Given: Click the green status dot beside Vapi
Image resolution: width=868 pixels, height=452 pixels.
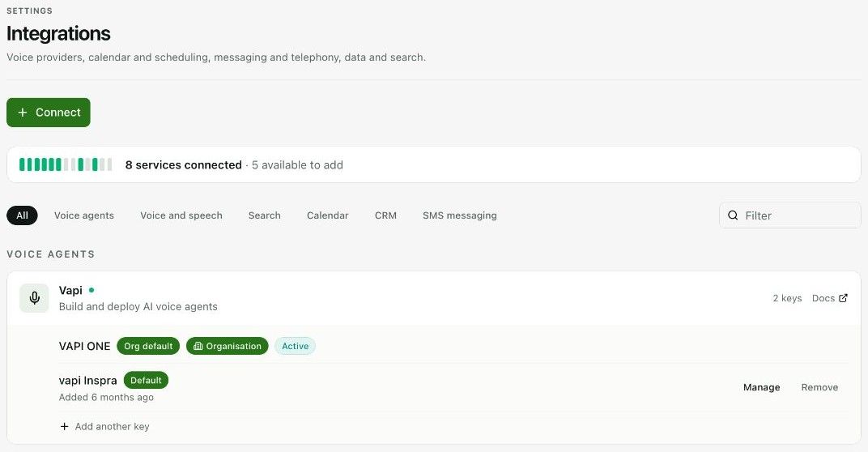Looking at the screenshot, I should 91,290.
